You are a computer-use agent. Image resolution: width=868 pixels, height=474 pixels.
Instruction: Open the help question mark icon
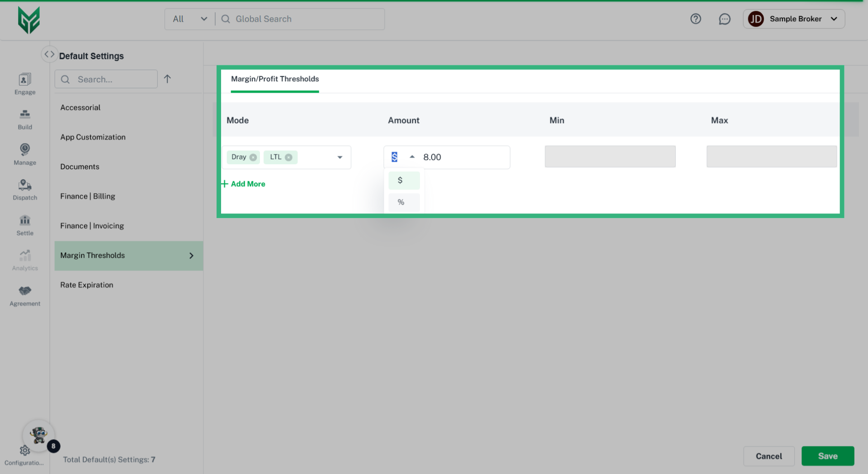[696, 19]
